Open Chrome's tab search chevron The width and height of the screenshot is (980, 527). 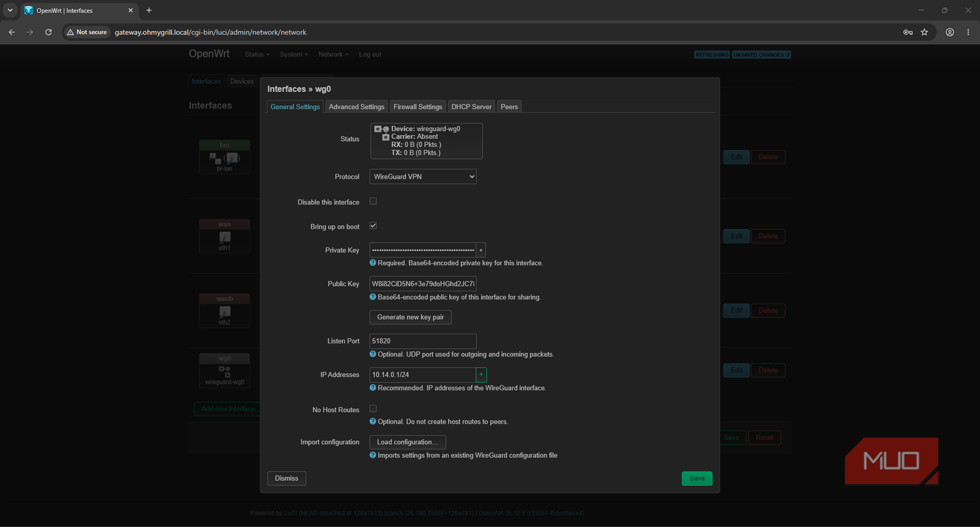pyautogui.click(x=10, y=10)
